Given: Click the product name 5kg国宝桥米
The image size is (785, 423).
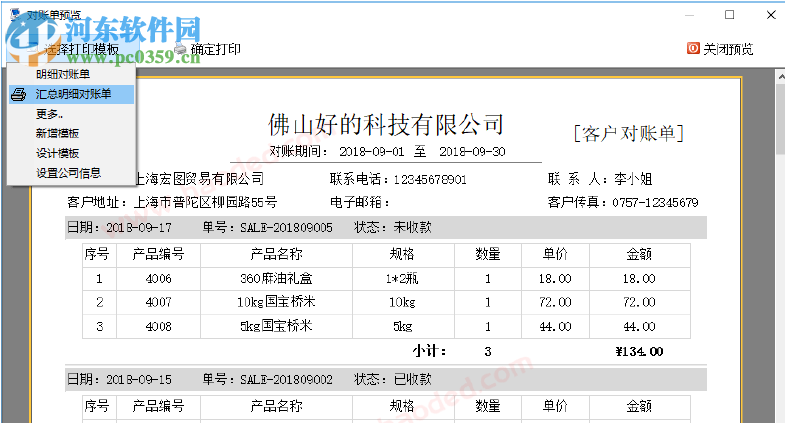Looking at the screenshot, I should point(276,326).
